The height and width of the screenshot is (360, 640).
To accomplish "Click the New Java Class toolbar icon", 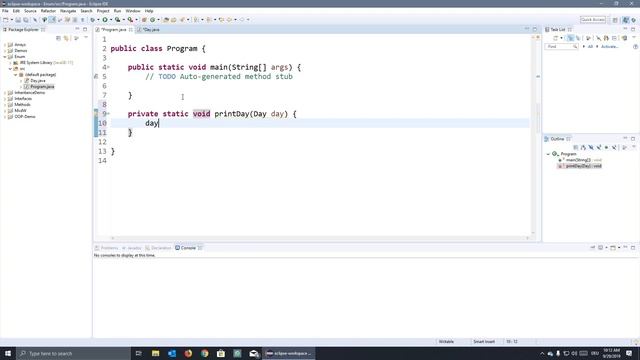I will [152, 20].
